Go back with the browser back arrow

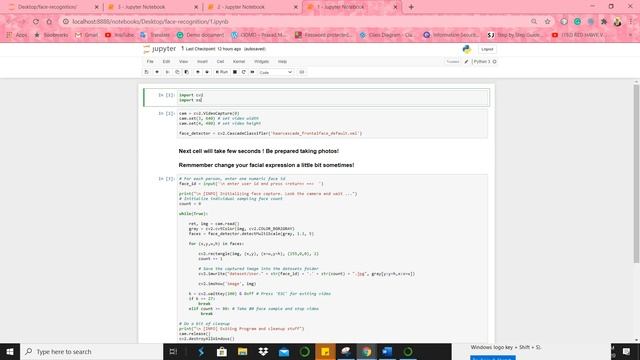(9, 22)
